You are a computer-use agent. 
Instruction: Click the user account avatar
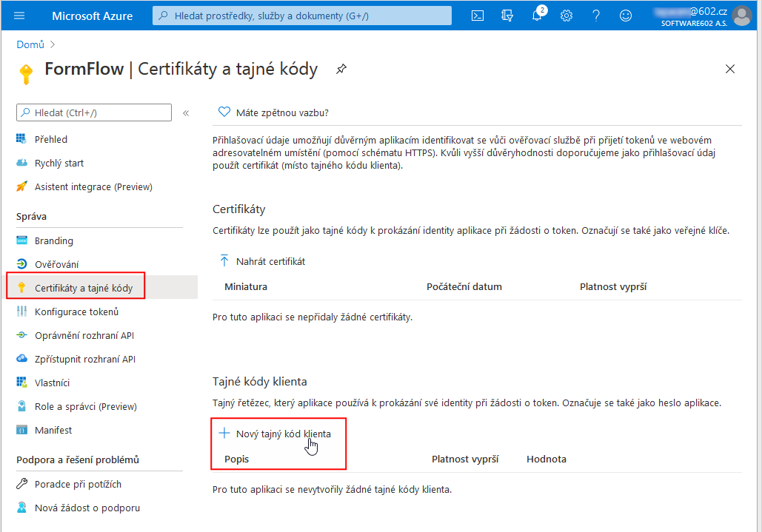tap(741, 16)
